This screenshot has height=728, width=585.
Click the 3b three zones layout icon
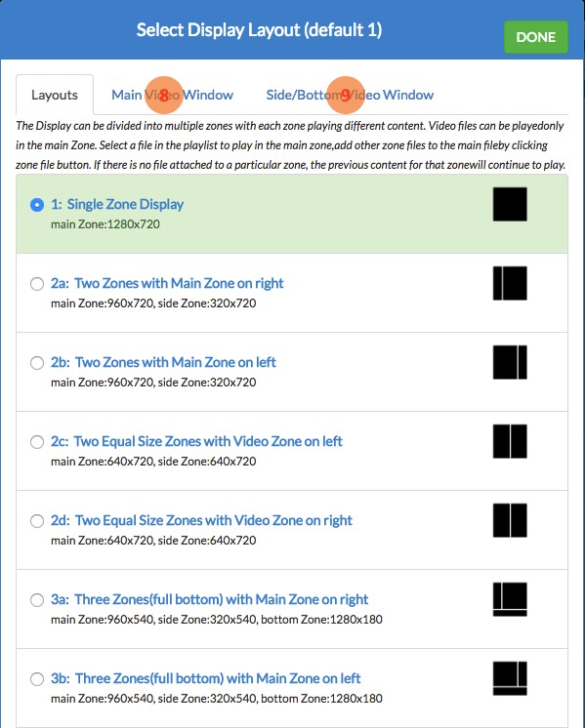[x=510, y=678]
